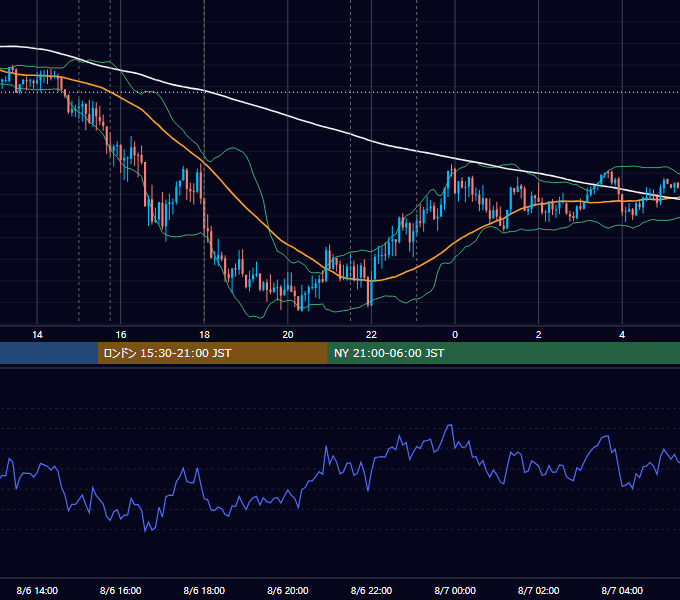Image resolution: width=680 pixels, height=600 pixels.
Task: Click the blue session bar before London
Action: tap(49, 353)
